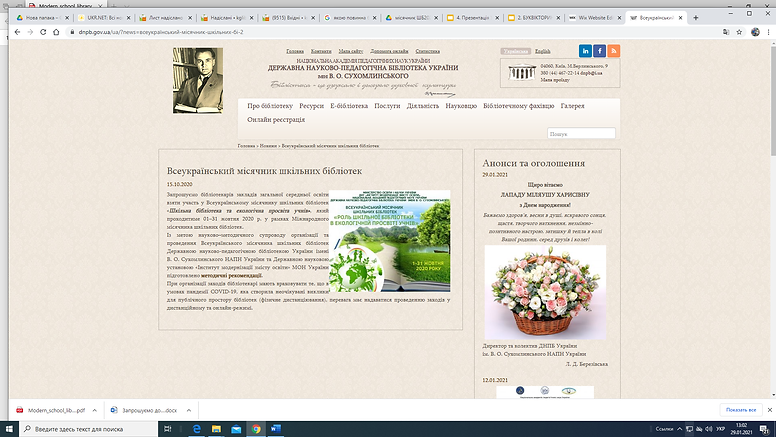The height and width of the screenshot is (437, 776).
Task: Click the 'Мапа проїзду' link
Action: click(555, 80)
